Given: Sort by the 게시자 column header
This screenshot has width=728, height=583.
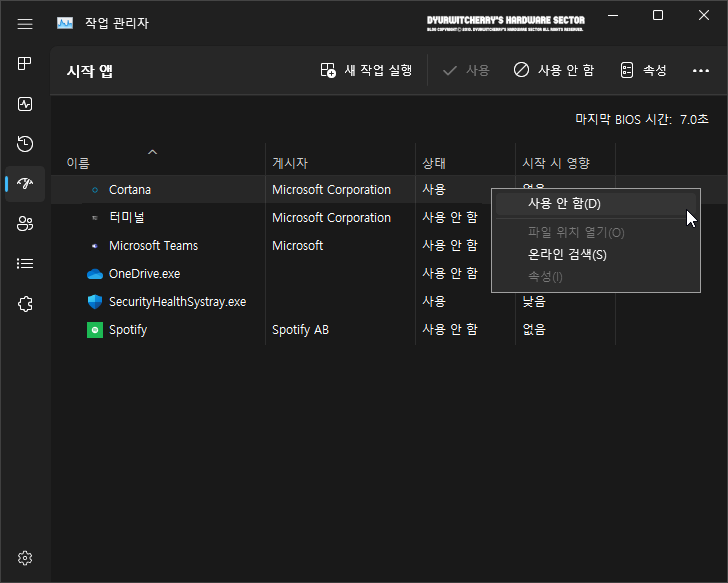Looking at the screenshot, I should click(290, 163).
